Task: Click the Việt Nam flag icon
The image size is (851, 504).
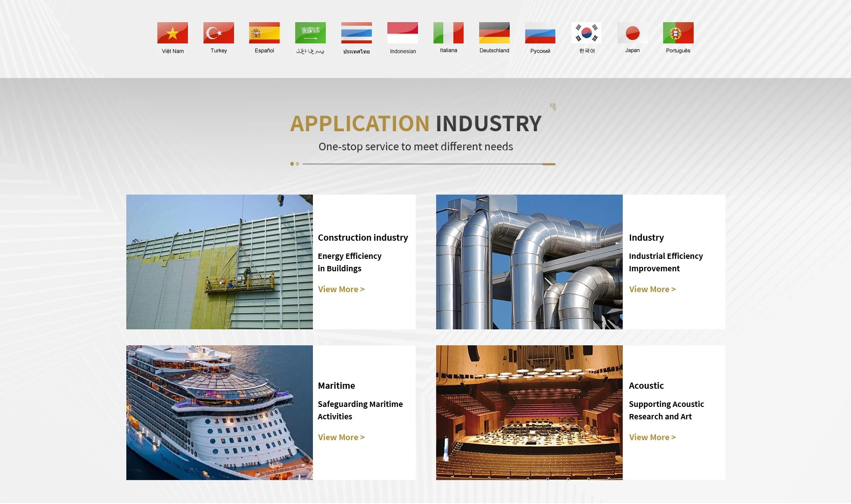Action: [172, 33]
